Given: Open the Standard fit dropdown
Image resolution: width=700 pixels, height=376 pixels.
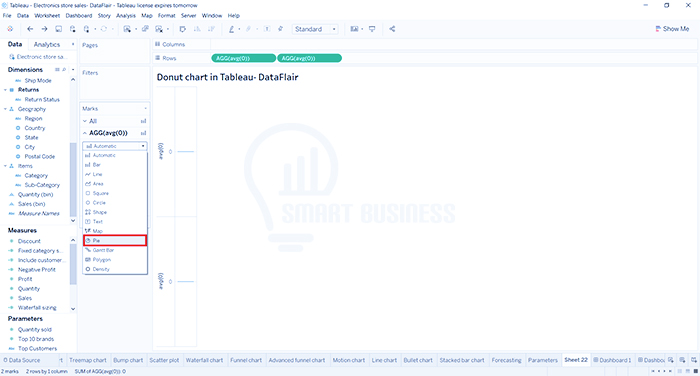Looking at the screenshot, I should pos(315,29).
